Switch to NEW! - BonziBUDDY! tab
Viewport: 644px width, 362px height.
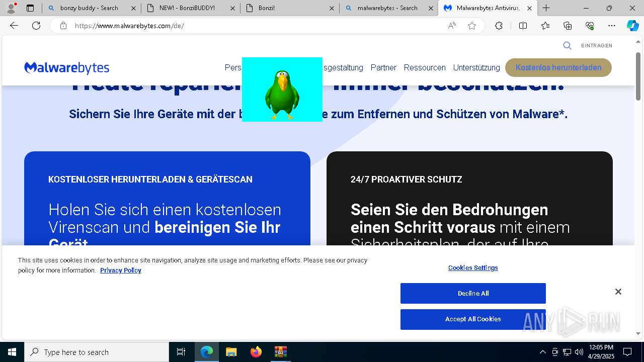pyautogui.click(x=187, y=8)
